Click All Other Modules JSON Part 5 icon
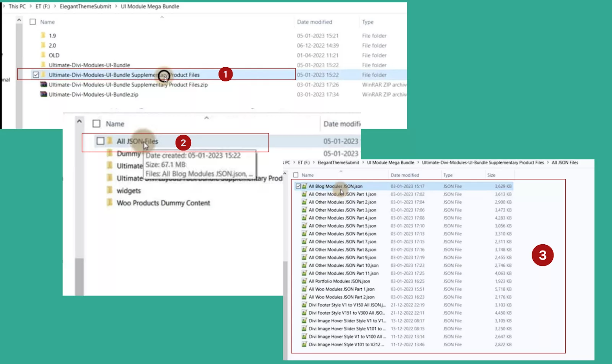Image resolution: width=612 pixels, height=364 pixels. 304,226
